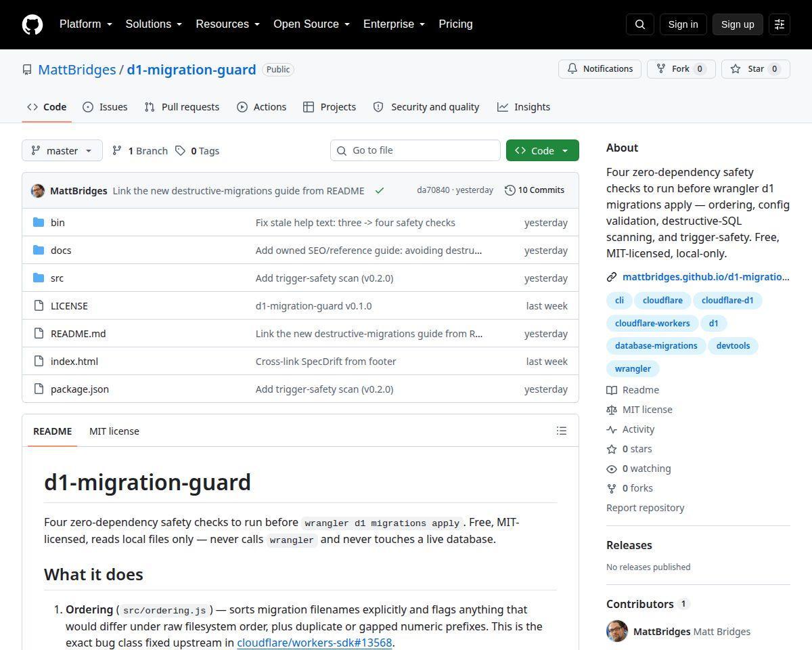Click the eye icon next to watching
This screenshot has height=650, width=812.
tap(612, 469)
